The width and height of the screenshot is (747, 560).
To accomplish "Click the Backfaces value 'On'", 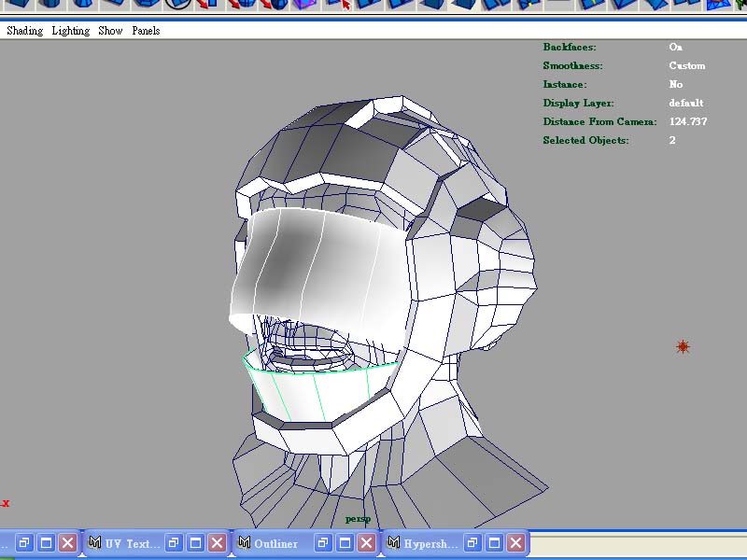I will click(675, 47).
